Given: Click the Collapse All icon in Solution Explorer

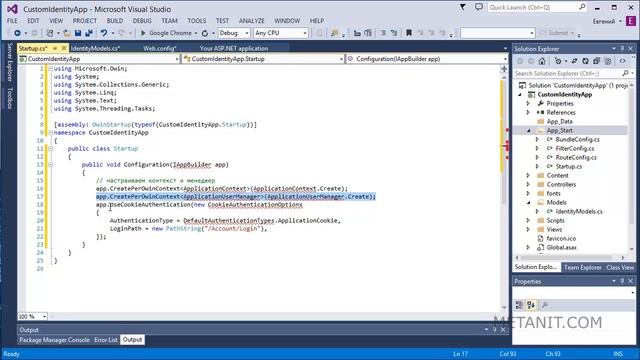Looking at the screenshot, I should (x=596, y=61).
